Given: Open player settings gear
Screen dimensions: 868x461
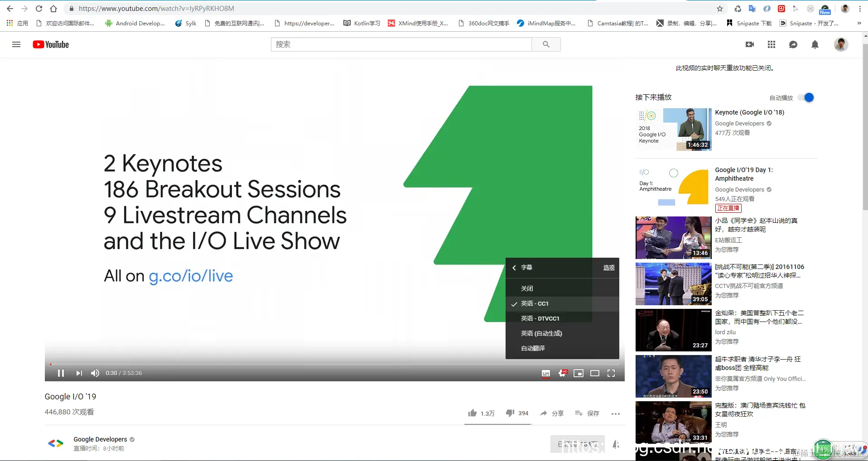Looking at the screenshot, I should 562,373.
